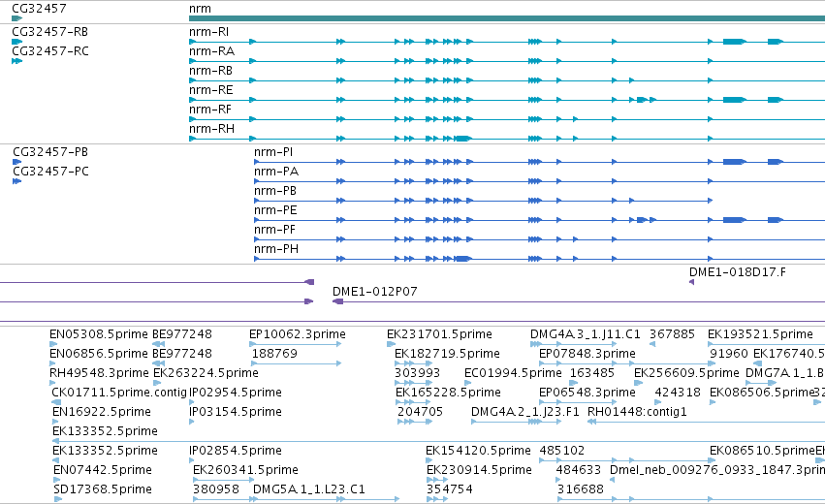
Task: Pick the nrm-RA transcript label
Action: 211,51
